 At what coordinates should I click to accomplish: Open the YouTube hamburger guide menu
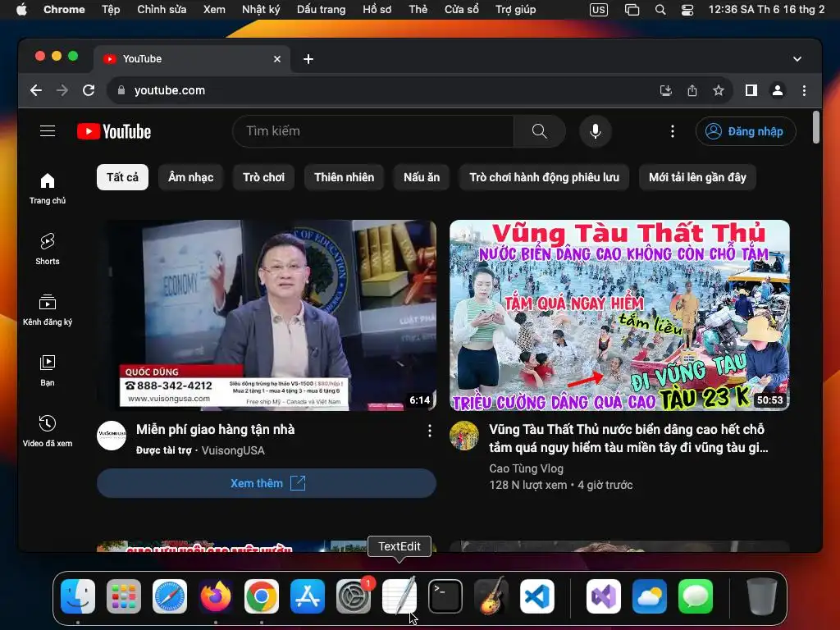click(x=48, y=131)
